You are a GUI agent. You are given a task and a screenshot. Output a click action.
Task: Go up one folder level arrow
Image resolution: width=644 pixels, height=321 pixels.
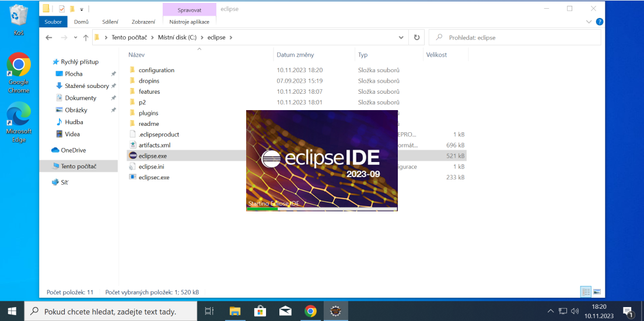click(85, 37)
